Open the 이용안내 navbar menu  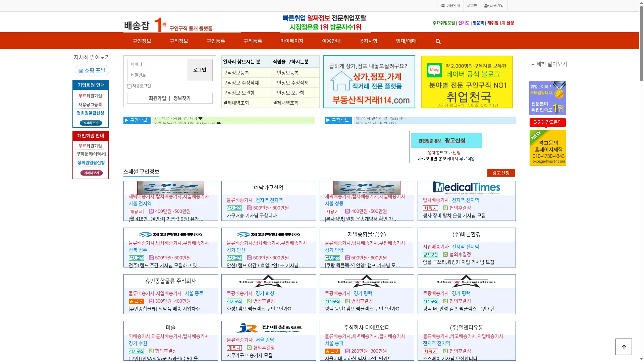(x=331, y=41)
